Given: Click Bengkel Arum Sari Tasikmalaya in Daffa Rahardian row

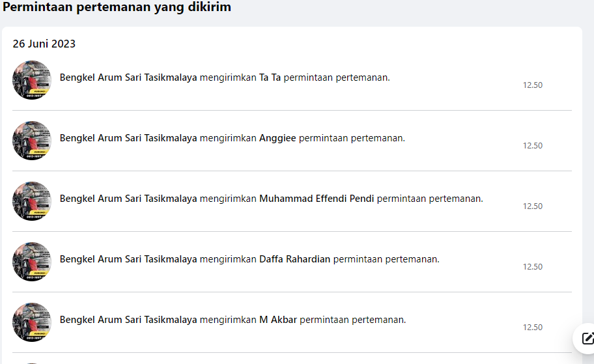Looking at the screenshot, I should [x=128, y=259].
